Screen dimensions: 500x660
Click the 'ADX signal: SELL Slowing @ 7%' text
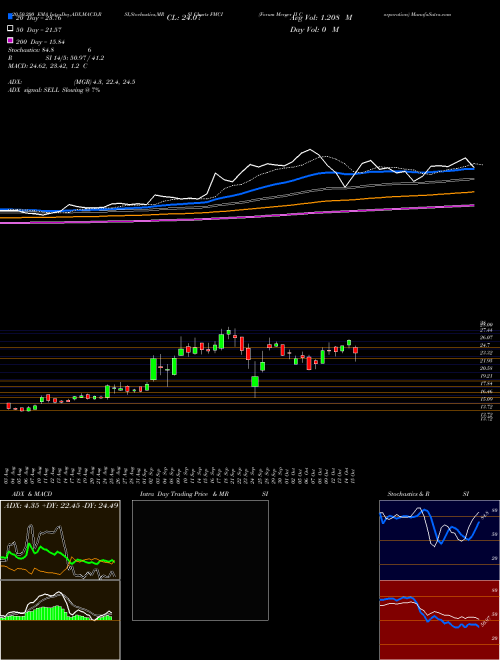coord(54,90)
